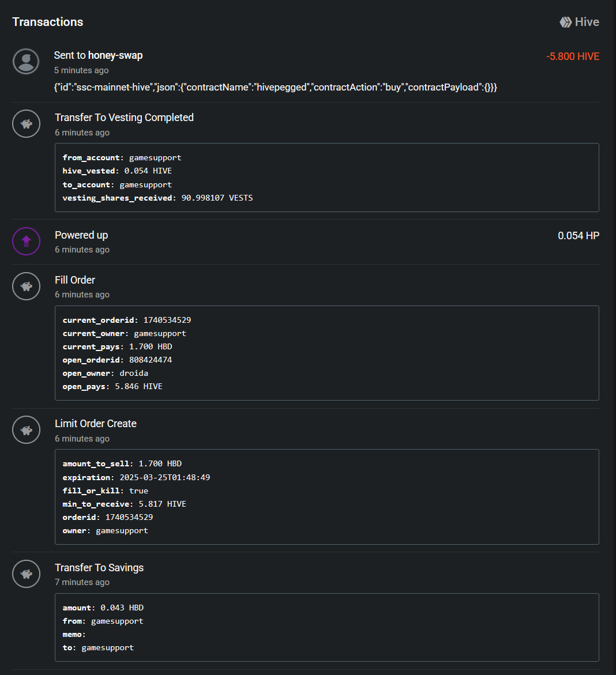616x675 pixels.
Task: Click the ssc-mainnet-hive JSON memo text
Action: click(275, 88)
